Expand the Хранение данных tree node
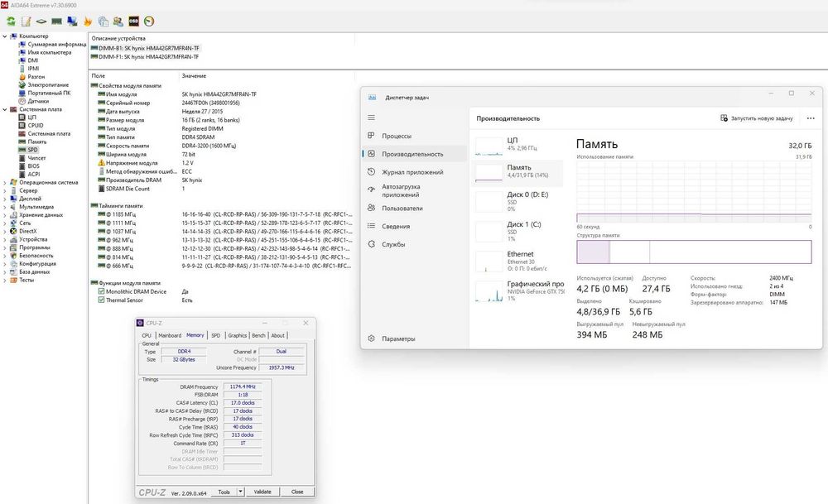 point(5,215)
